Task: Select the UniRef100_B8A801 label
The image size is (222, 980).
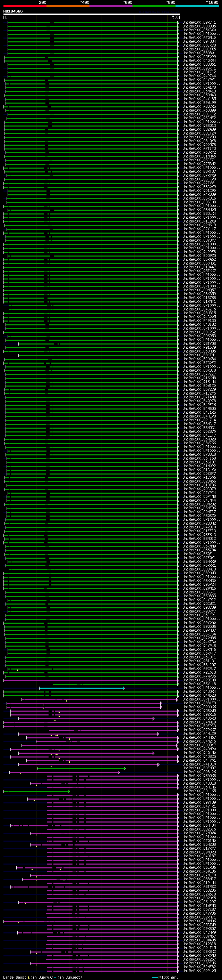Action: pyautogui.click(x=199, y=53)
